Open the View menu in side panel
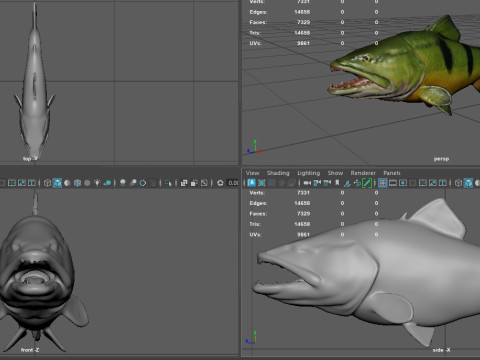 [252, 173]
